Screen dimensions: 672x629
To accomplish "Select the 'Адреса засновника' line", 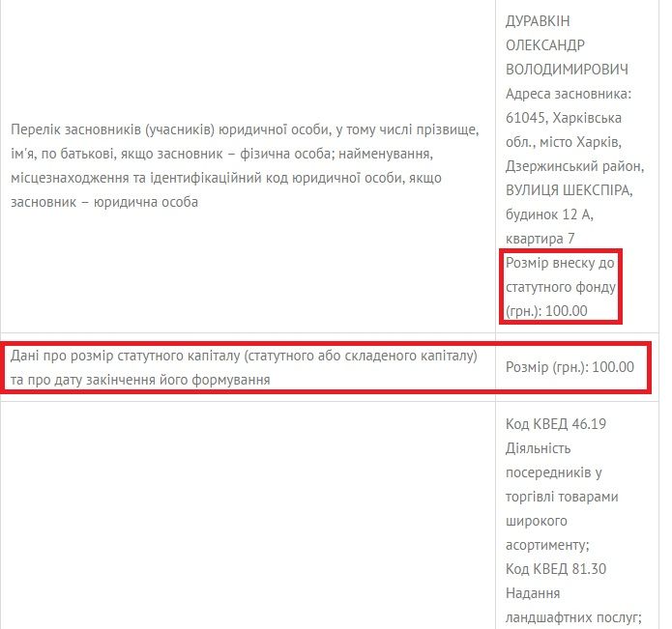I will point(569,94).
